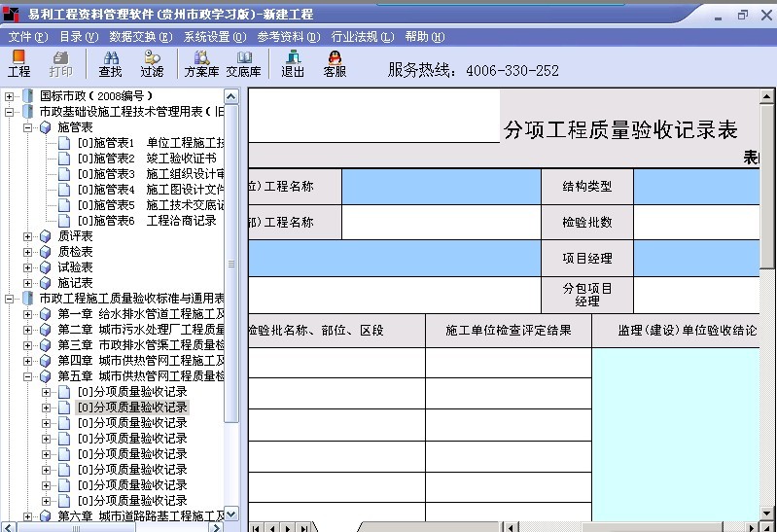Collapse 第五章 城市供热管网工程 node
Screen dimensions: 777x532
coord(28,376)
